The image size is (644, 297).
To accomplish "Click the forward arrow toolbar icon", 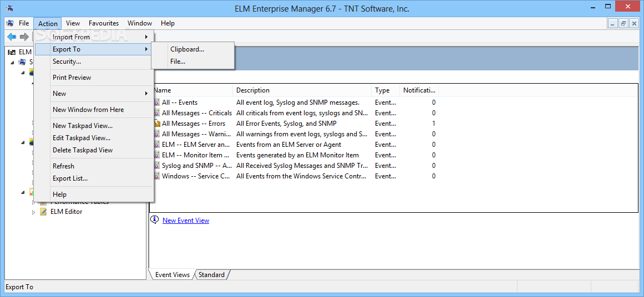I will (24, 37).
